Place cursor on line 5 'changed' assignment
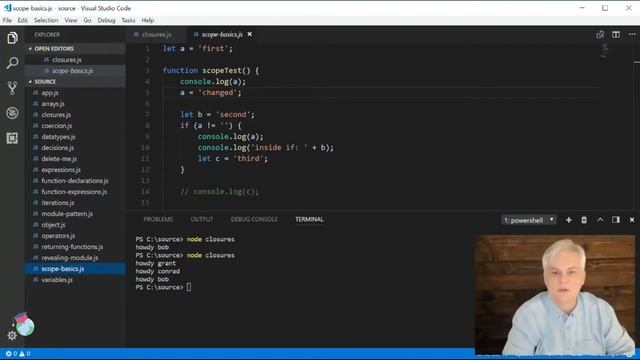The width and height of the screenshot is (640, 360). (211, 93)
